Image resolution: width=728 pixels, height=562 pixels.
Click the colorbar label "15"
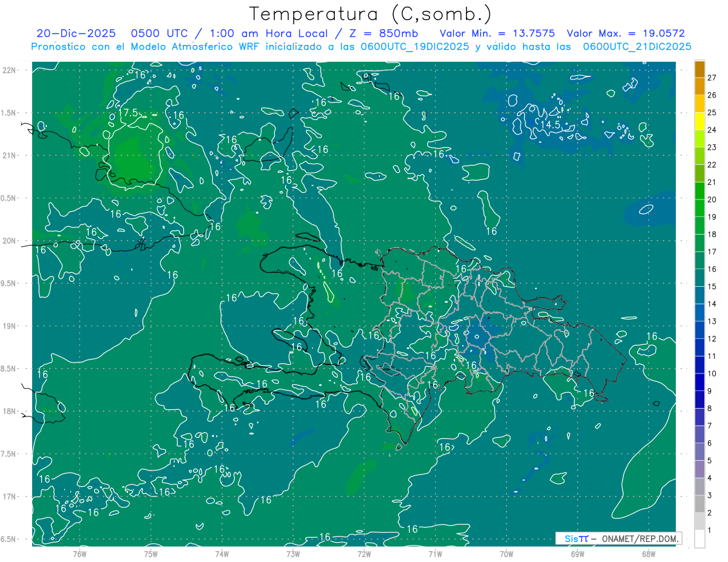712,286
